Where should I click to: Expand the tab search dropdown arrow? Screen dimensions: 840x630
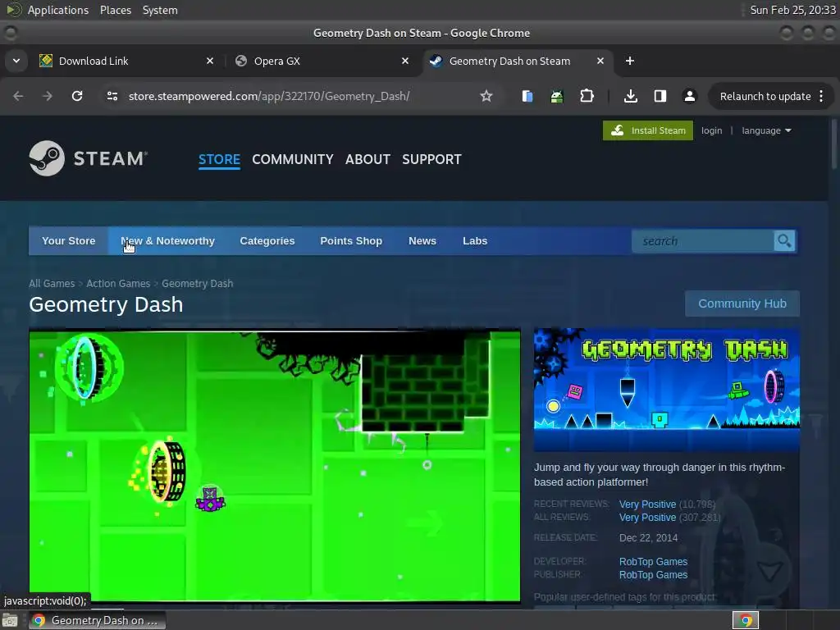16,61
